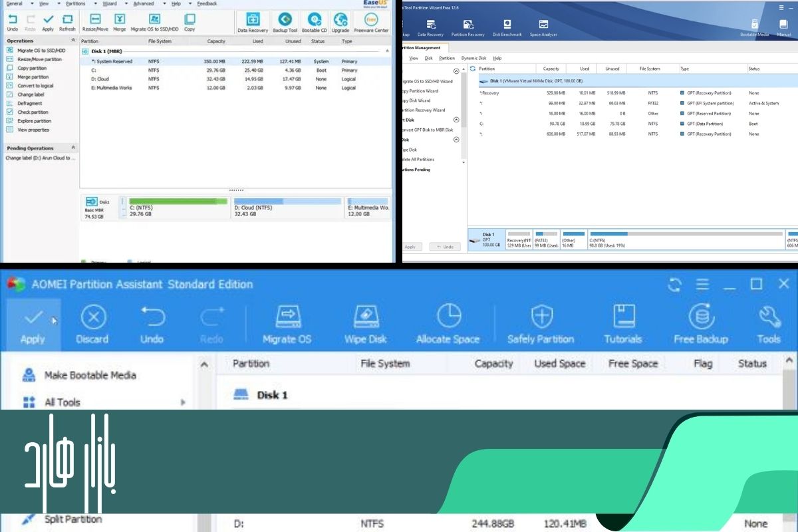Image resolution: width=798 pixels, height=532 pixels.
Task: Select the D: Cloud (NTFS) bar in EaseUS disk map
Action: [x=287, y=207]
